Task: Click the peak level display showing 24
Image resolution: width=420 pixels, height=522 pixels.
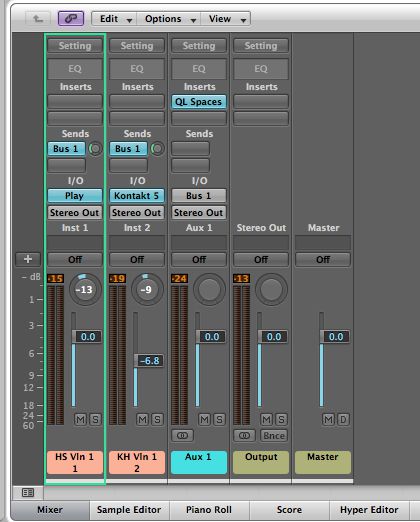Action: (x=179, y=278)
